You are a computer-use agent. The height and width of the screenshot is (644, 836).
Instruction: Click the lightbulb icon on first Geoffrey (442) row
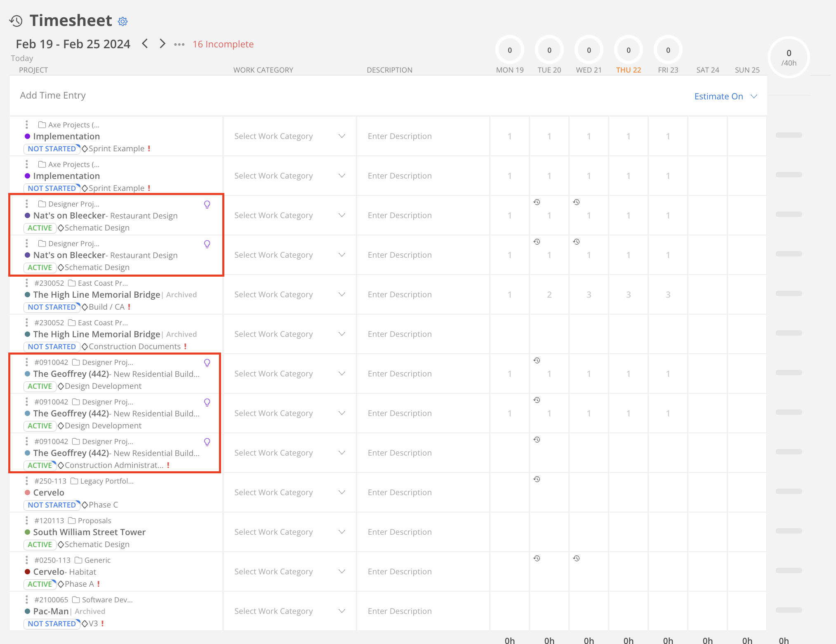(207, 363)
